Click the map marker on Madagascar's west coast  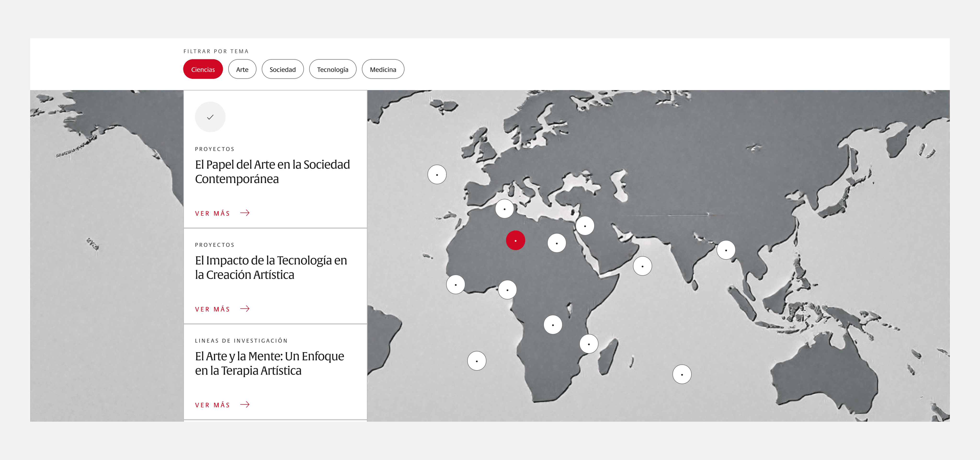(x=588, y=344)
